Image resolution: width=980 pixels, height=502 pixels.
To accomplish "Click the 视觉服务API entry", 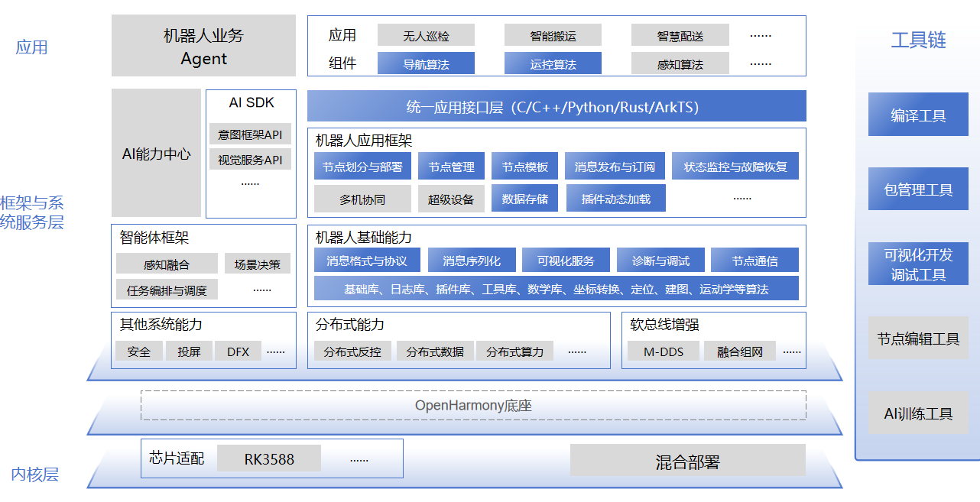I will click(x=250, y=160).
